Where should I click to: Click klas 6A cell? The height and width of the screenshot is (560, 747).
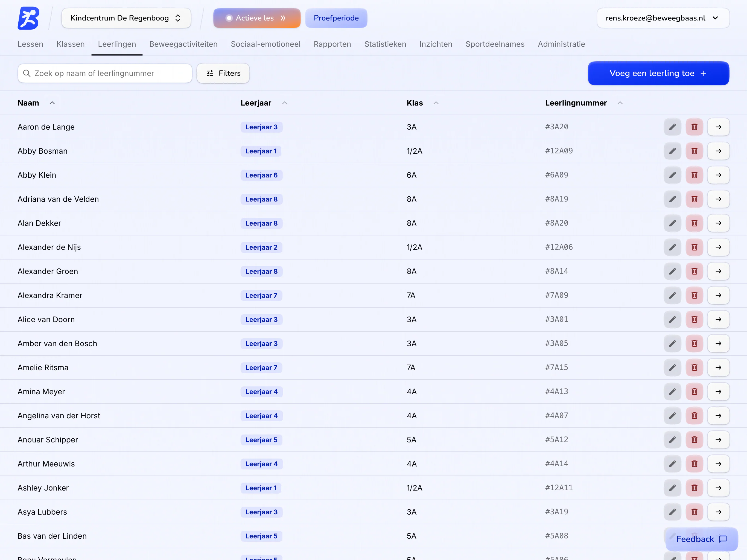coord(411,175)
